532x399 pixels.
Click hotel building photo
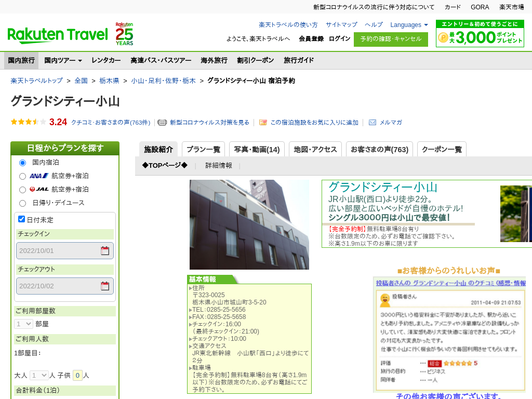click(x=249, y=224)
